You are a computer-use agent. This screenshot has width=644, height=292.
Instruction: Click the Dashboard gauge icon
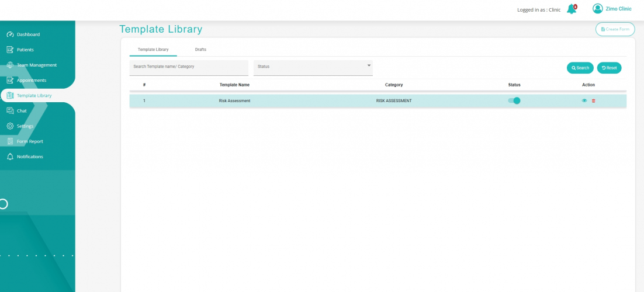point(11,34)
